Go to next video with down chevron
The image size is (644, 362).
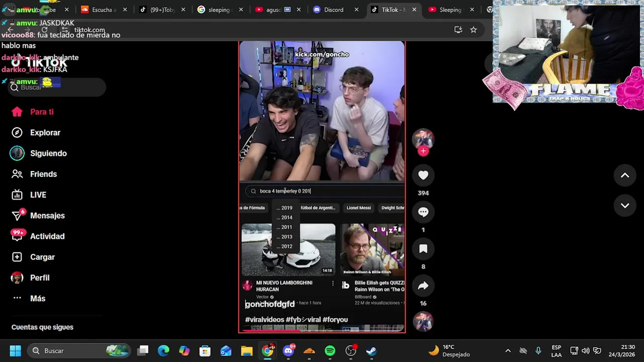(x=625, y=206)
